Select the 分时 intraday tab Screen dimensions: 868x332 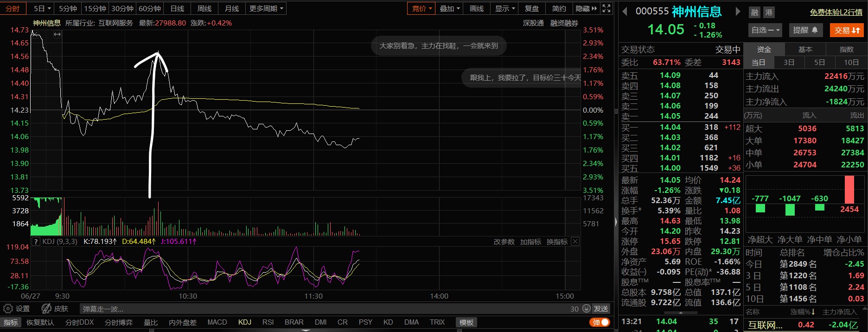[13, 8]
